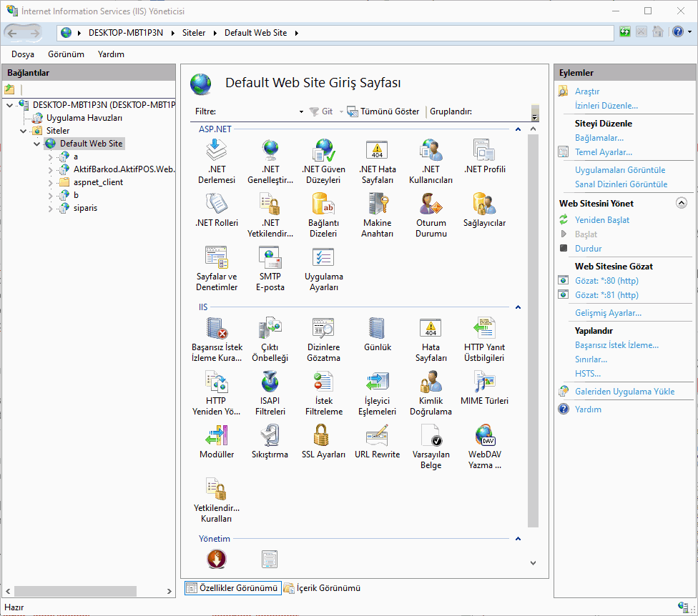Open .NET Profili feature
This screenshot has width=698, height=616.
(484, 156)
